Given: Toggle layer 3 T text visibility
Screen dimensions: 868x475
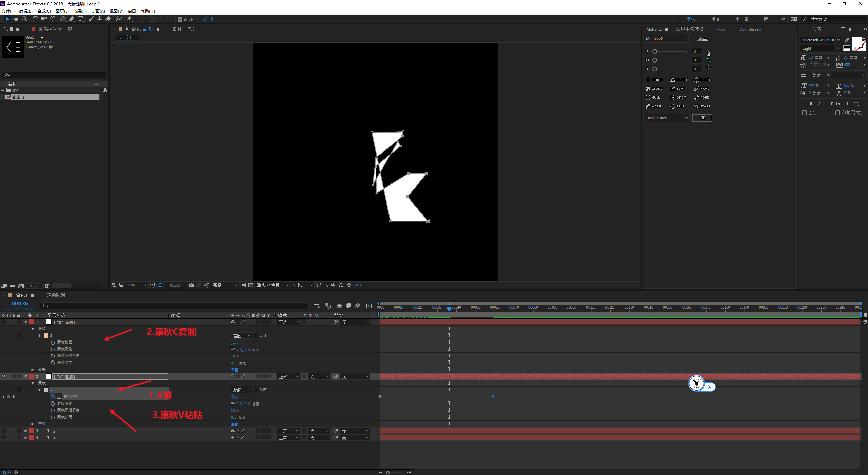Looking at the screenshot, I should 4,430.
